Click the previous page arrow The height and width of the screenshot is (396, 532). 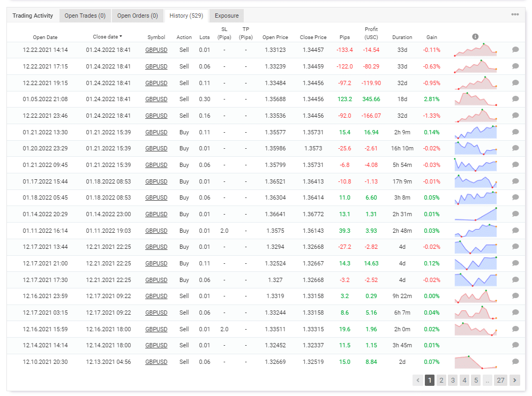(x=418, y=380)
